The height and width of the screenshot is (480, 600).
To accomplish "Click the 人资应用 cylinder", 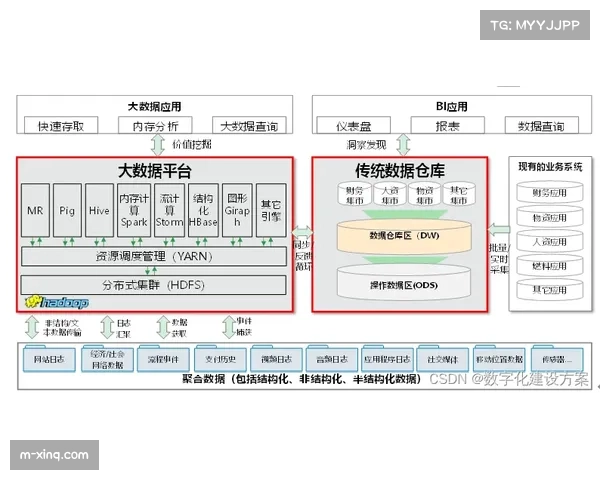I will 550,241.
